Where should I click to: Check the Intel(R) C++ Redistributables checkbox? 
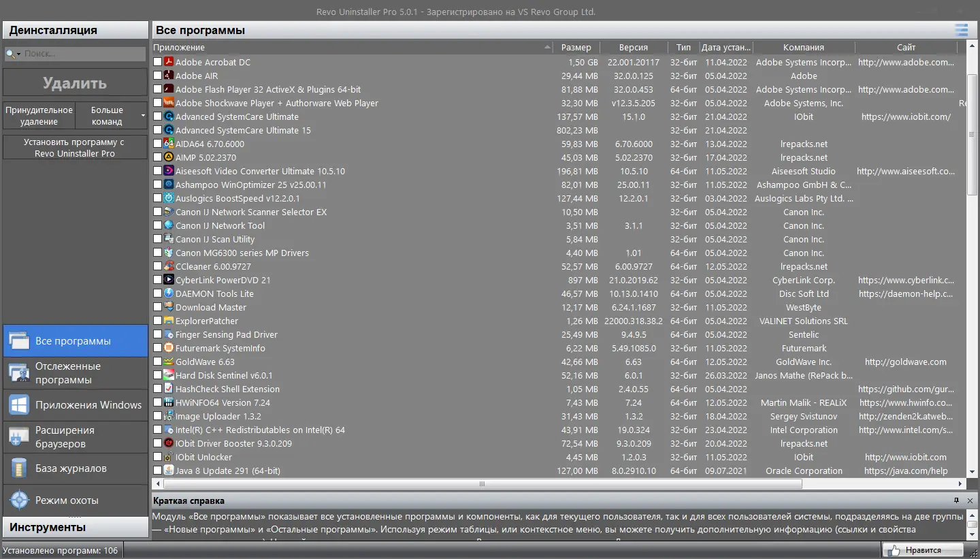tap(158, 430)
